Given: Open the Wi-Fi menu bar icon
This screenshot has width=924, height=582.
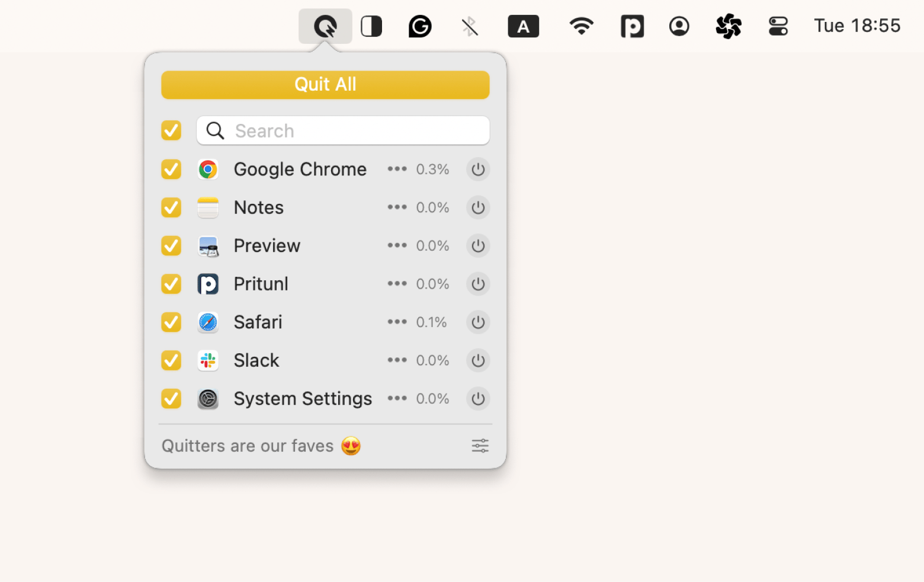Looking at the screenshot, I should 581,26.
